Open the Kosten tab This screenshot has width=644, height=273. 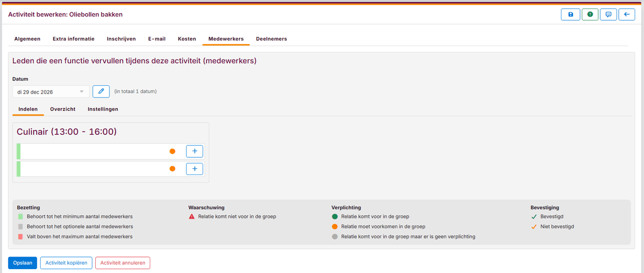click(187, 39)
